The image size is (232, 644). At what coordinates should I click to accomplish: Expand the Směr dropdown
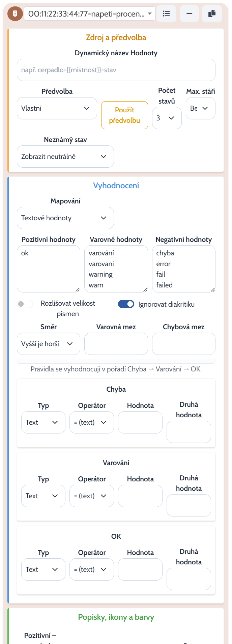(49, 344)
